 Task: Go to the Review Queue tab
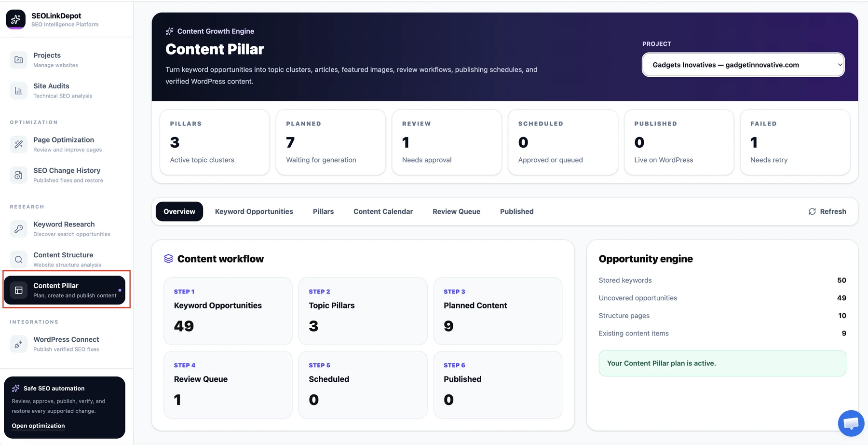pyautogui.click(x=457, y=211)
